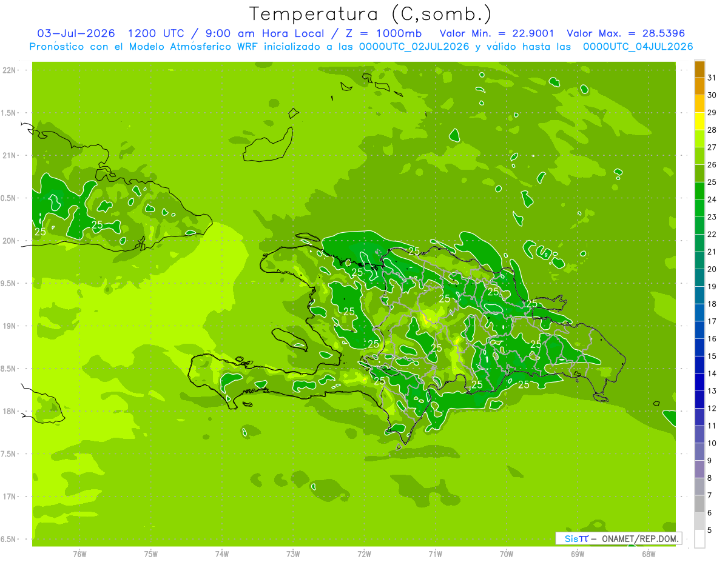This screenshot has height=562, width=728.
Task: Click the '72W' longitude axis label
Action: click(x=364, y=554)
